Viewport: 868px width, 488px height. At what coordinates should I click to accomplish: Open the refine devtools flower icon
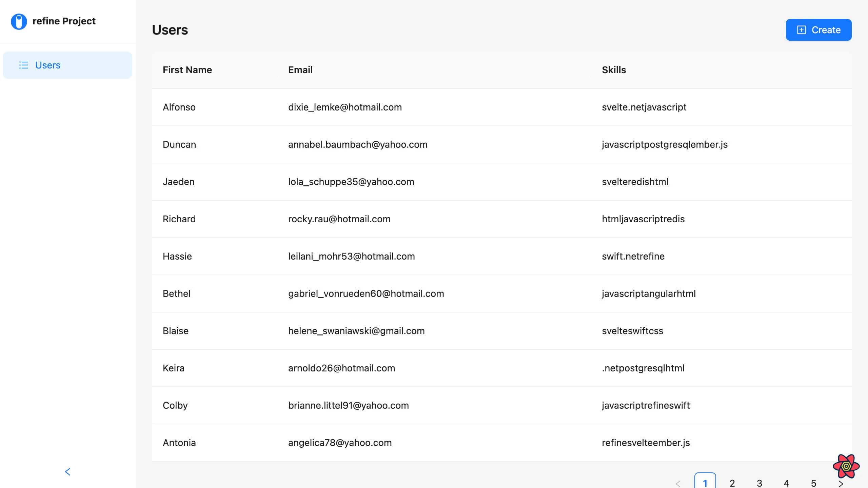pyautogui.click(x=846, y=466)
